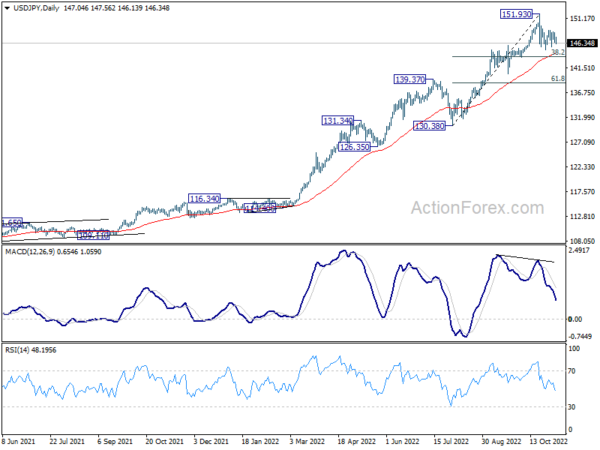The height and width of the screenshot is (450, 600).
Task: Click the 116.340 resistance label
Action: [205, 199]
